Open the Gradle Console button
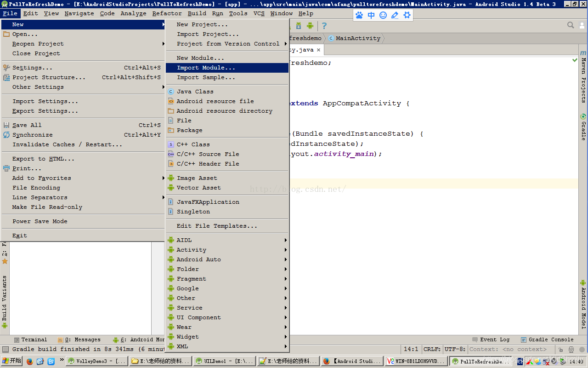Viewport: 588px width, 368px height. 547,339
